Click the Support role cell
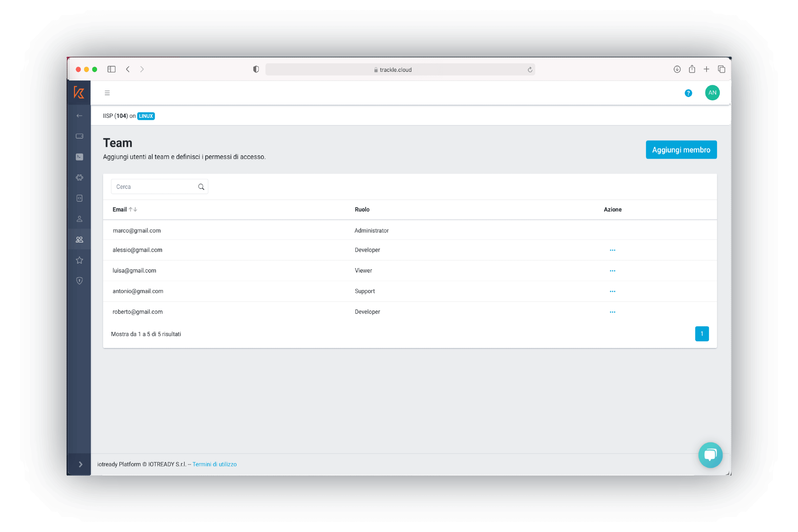This screenshot has width=798, height=532. pyautogui.click(x=365, y=291)
